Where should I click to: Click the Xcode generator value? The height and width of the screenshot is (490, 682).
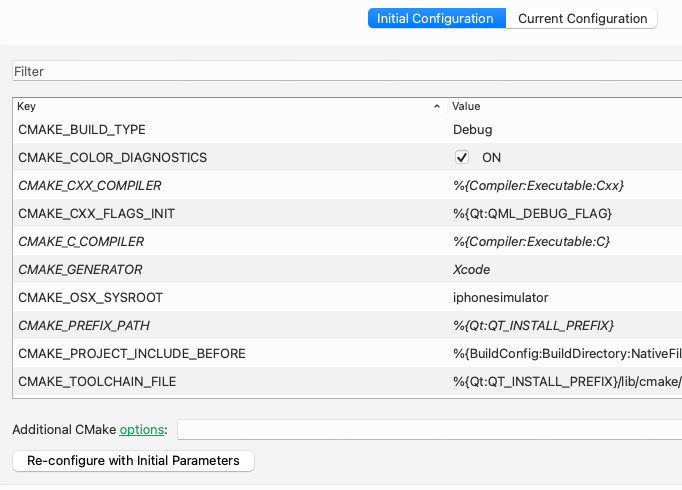[471, 270]
